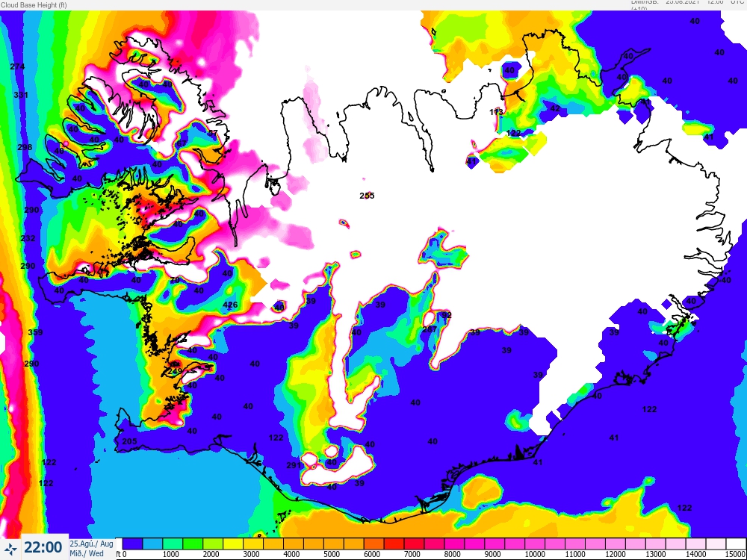Image resolution: width=747 pixels, height=560 pixels.
Task: Click the 70 cloud base value on the map
Action: 175,280
